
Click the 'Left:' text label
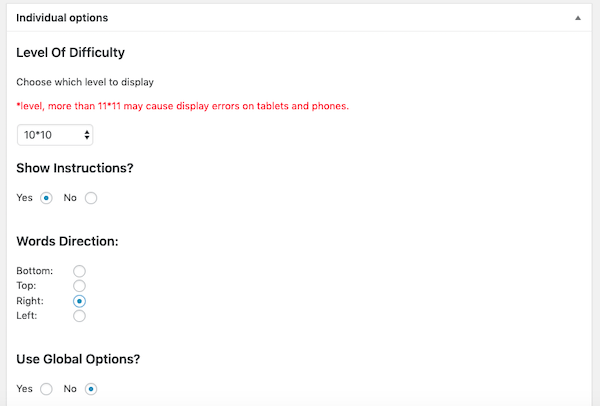[29, 316]
